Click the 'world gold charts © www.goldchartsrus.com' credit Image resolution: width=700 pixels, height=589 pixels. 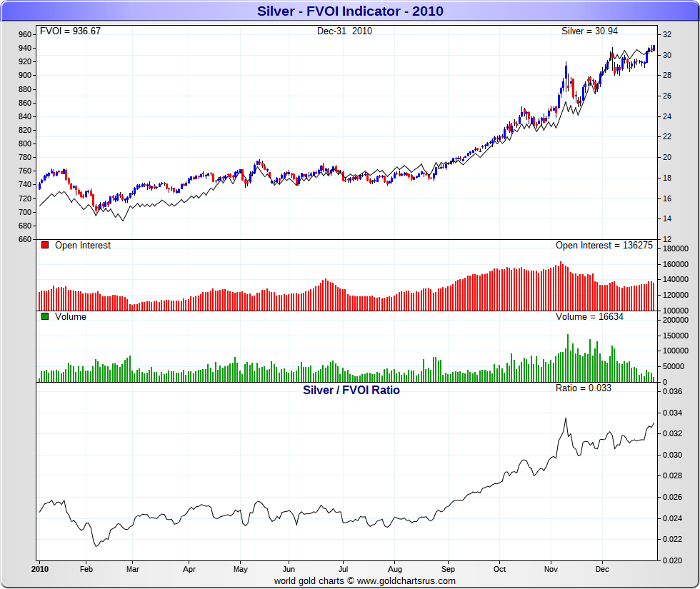tap(365, 580)
